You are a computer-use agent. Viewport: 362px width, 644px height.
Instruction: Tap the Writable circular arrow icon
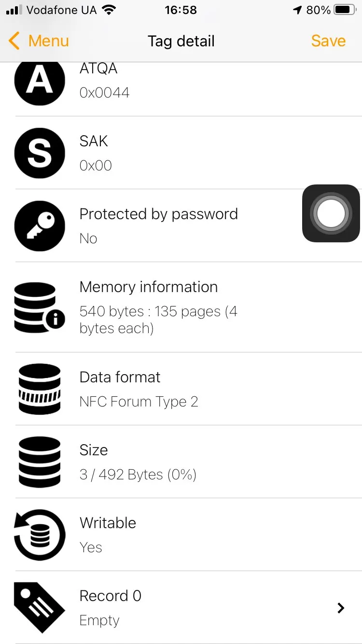click(40, 535)
